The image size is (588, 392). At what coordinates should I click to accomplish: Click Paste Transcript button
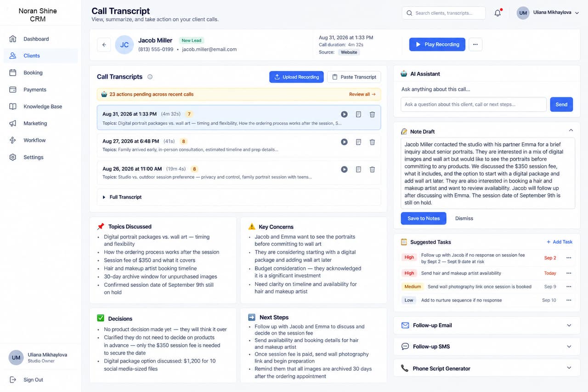point(354,77)
